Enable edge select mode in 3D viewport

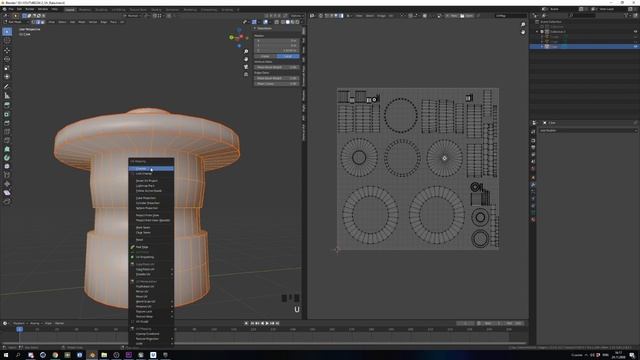click(x=38, y=22)
